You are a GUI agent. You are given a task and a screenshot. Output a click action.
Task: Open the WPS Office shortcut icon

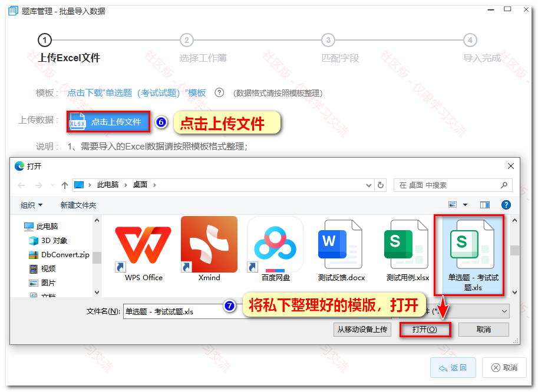coord(143,249)
